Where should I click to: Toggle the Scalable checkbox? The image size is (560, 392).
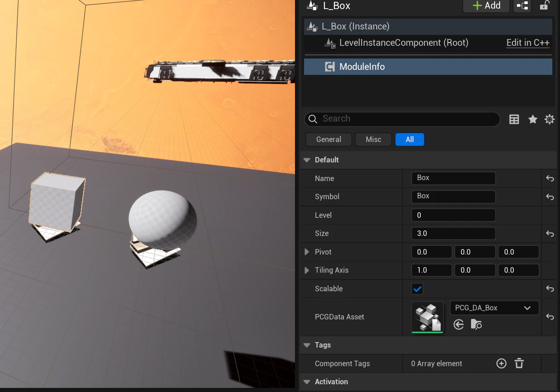coord(418,289)
